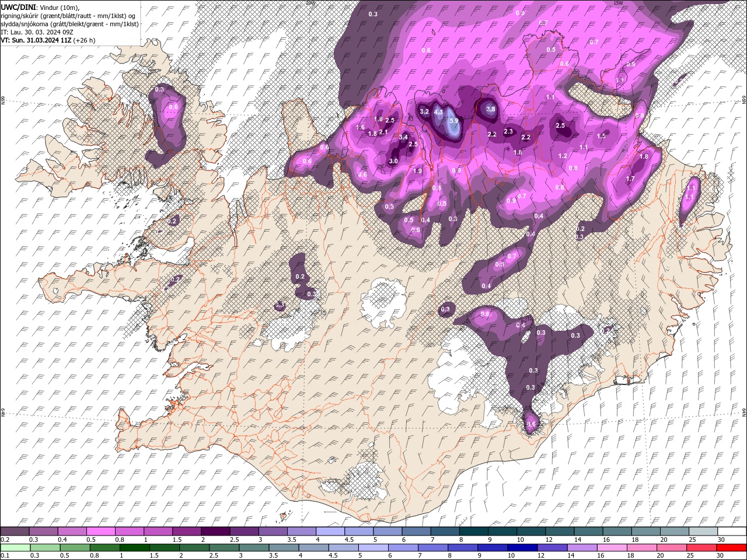Image resolution: width=747 pixels, height=560 pixels.
Task: Click the 1.2 value label
Action: (563, 156)
